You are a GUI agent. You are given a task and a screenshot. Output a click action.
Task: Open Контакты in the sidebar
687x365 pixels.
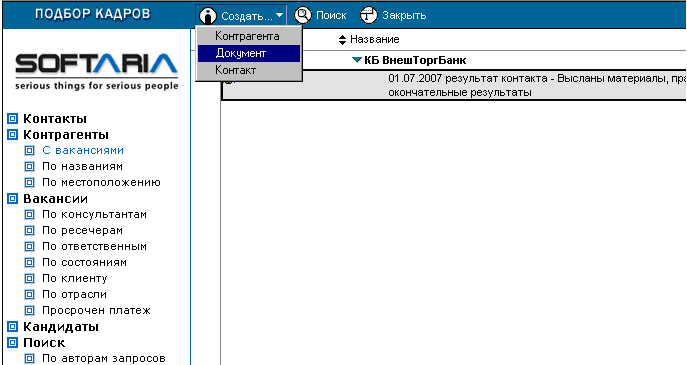pyautogui.click(x=55, y=119)
